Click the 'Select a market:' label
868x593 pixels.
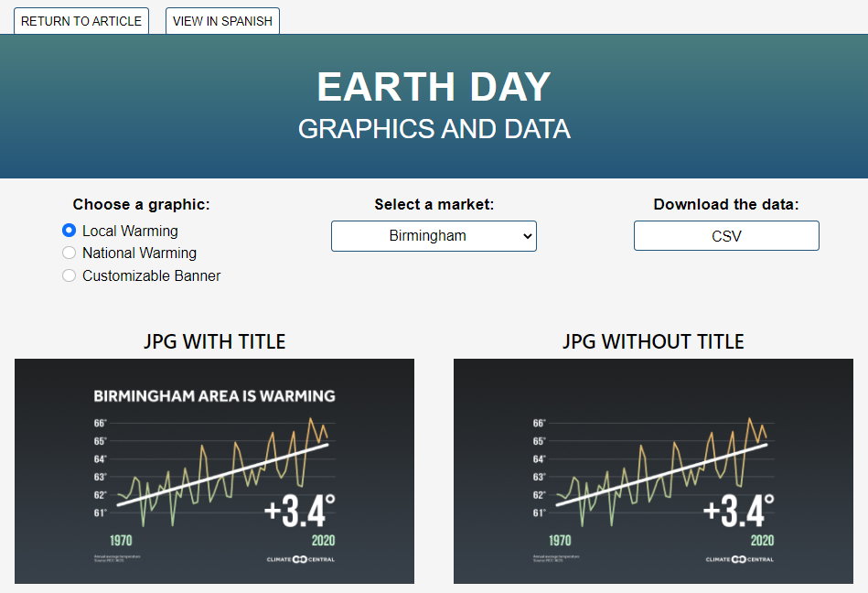pyautogui.click(x=434, y=205)
